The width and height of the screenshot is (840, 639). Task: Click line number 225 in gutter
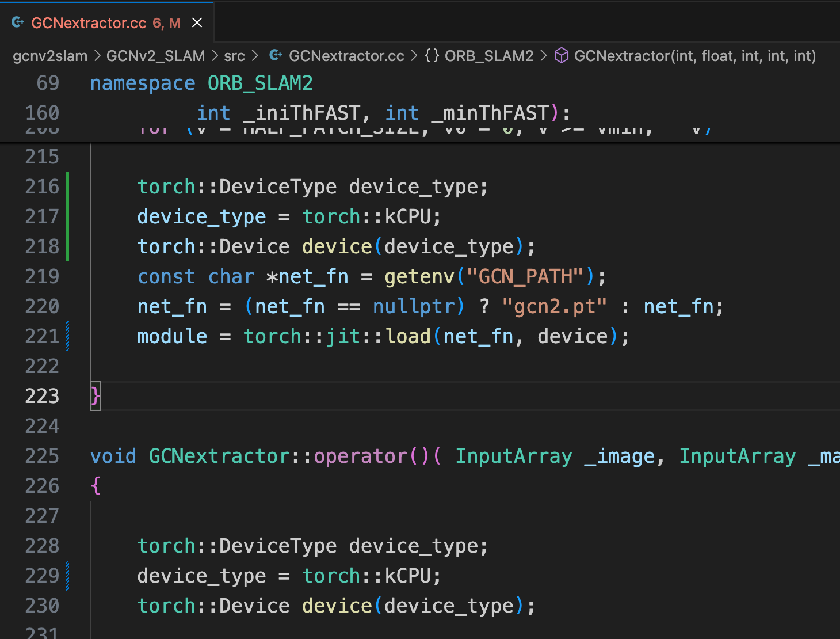(42, 456)
